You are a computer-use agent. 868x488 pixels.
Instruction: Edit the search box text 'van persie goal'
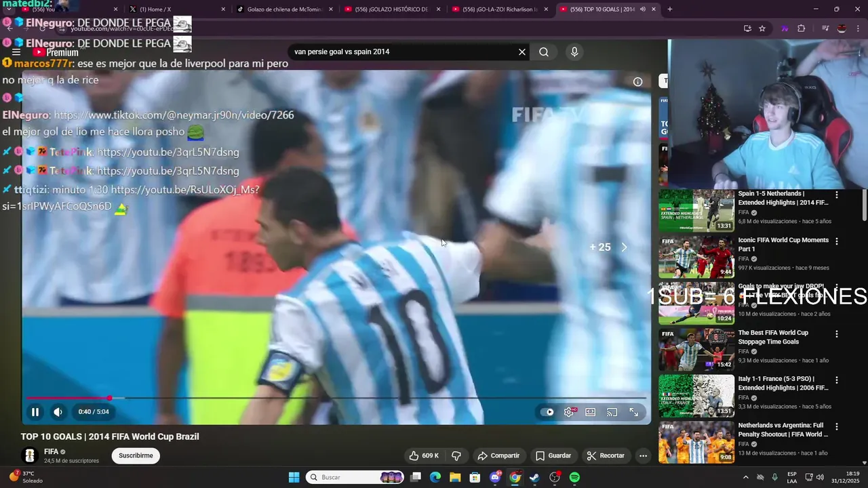click(403, 52)
